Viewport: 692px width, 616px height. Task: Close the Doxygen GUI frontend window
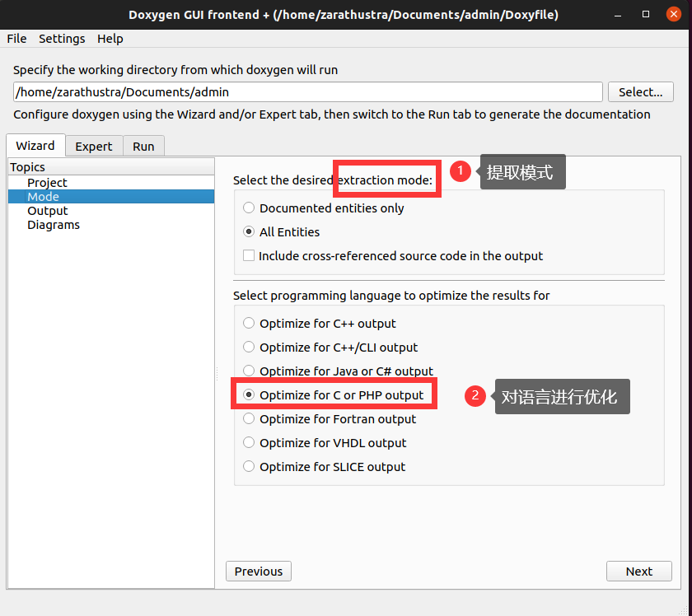(674, 15)
